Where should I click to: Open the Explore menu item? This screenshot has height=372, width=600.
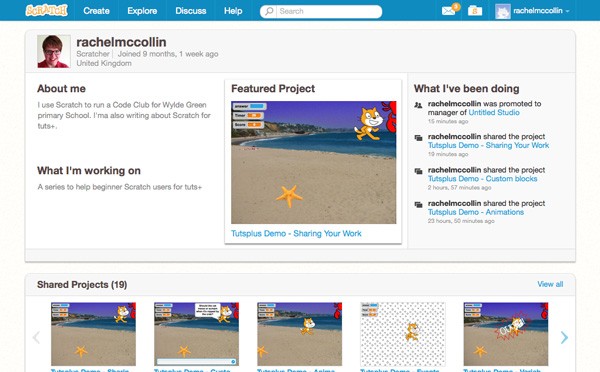(x=142, y=11)
